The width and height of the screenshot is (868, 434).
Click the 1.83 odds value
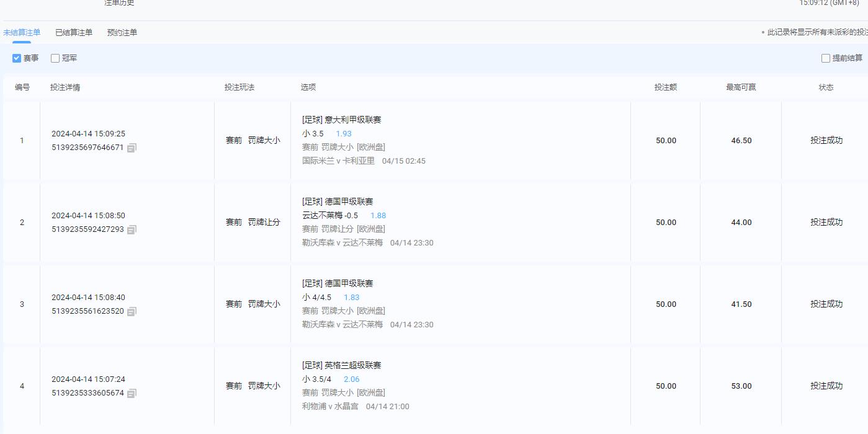coord(351,298)
